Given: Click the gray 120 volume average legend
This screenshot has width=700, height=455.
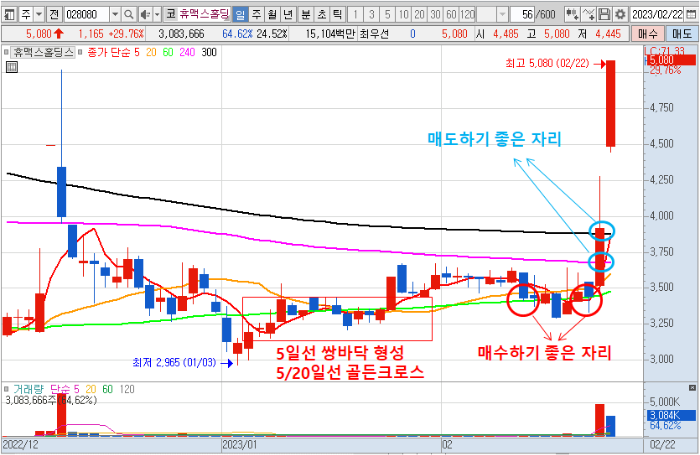Looking at the screenshot, I should point(127,389).
